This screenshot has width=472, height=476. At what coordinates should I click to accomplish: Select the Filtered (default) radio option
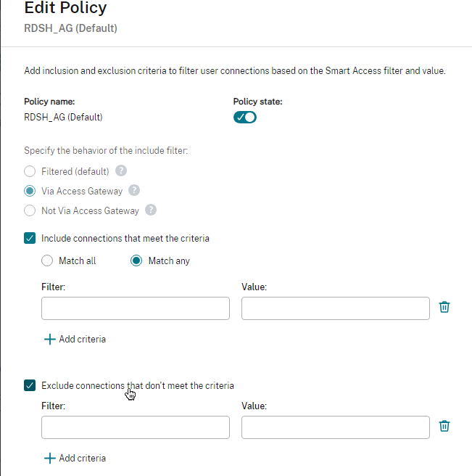(x=30, y=172)
